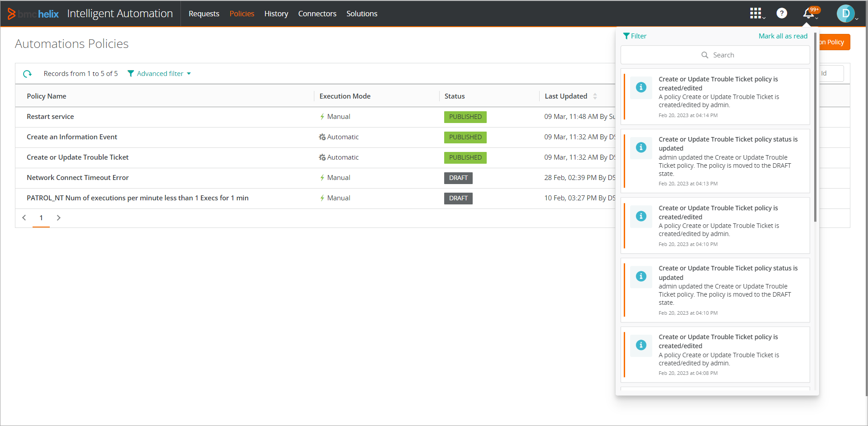Image resolution: width=868 pixels, height=426 pixels.
Task: Click info icon of 04:10 PM status updated notification
Action: coord(641,276)
